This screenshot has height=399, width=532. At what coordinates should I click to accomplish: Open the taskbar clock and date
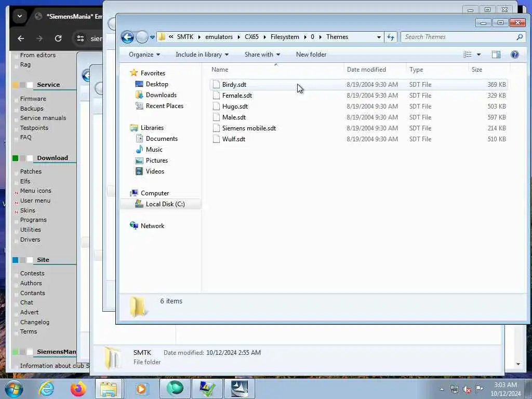point(506,389)
